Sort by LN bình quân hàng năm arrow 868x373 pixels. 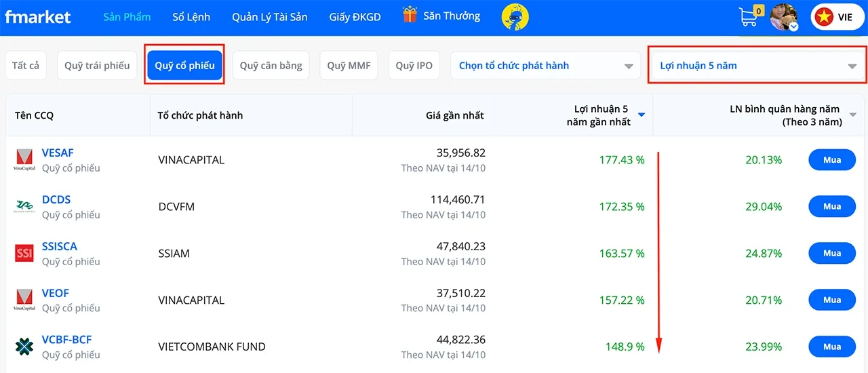853,115
